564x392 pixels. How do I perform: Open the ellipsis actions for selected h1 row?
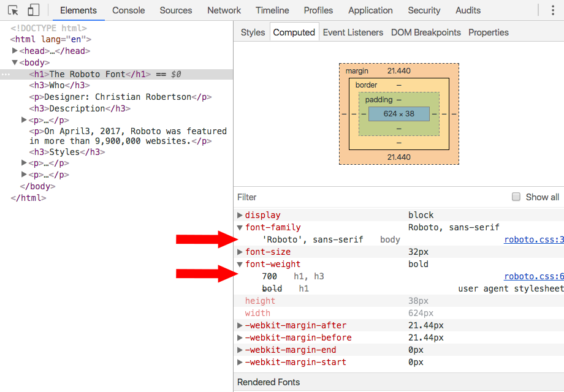coord(6,74)
